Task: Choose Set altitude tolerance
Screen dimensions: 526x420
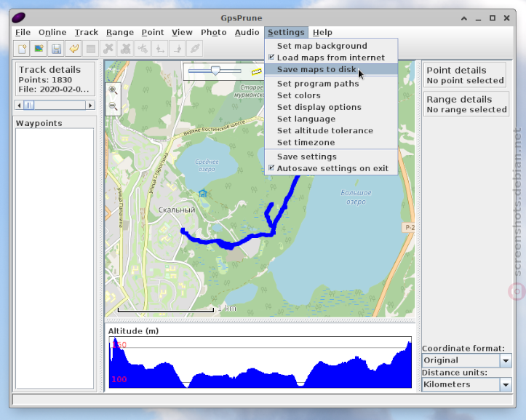Action: pyautogui.click(x=331, y=130)
